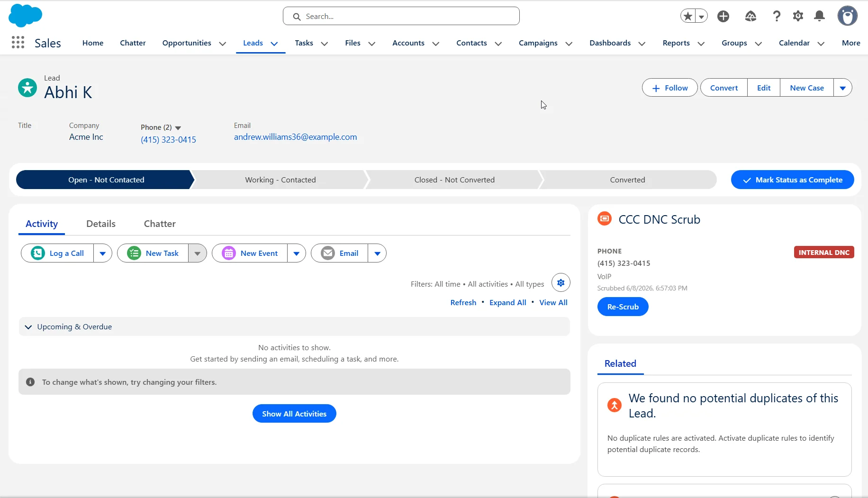Image resolution: width=868 pixels, height=498 pixels.
Task: Expand the Opportunities tab dropdown chevron
Action: coord(223,44)
